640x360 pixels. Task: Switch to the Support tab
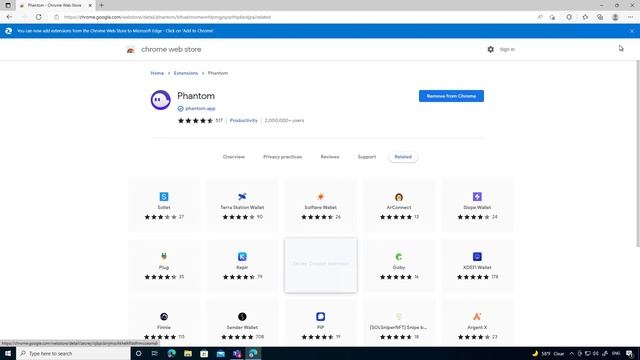[367, 157]
